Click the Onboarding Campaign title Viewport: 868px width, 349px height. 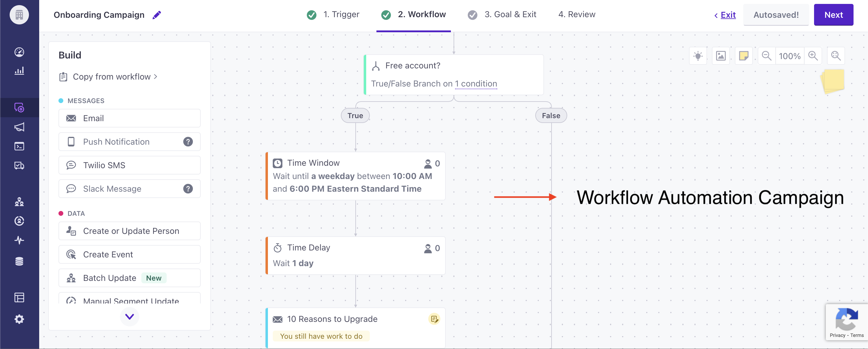pos(99,15)
